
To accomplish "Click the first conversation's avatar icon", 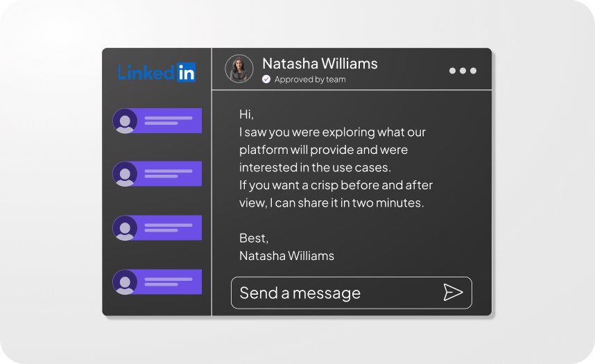I will click(x=125, y=121).
